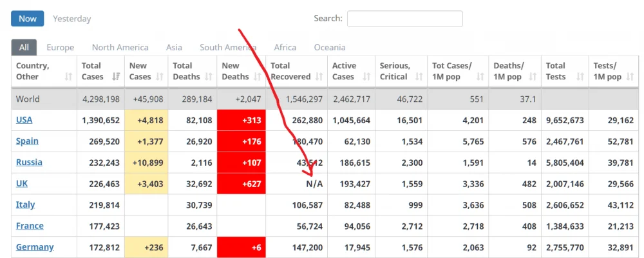644x258 pixels.
Task: Sort by Serious, Critical column arrows
Action: click(x=419, y=77)
